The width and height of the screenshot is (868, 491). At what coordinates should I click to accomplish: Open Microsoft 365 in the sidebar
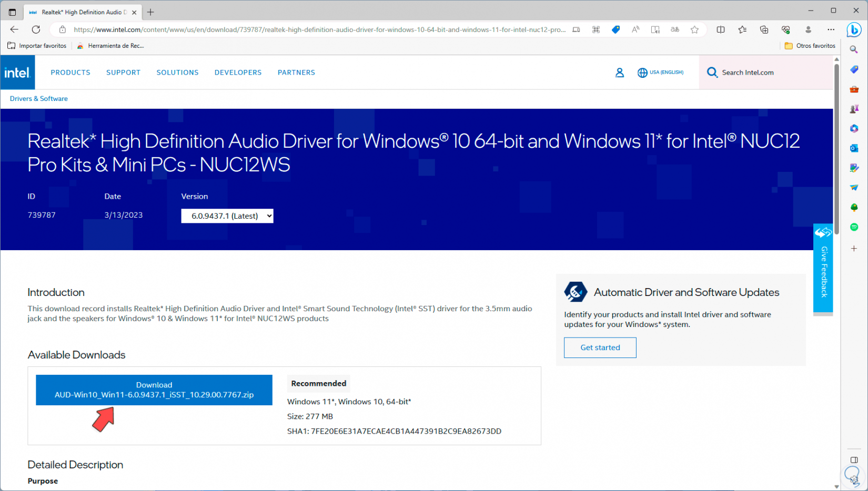(x=854, y=128)
